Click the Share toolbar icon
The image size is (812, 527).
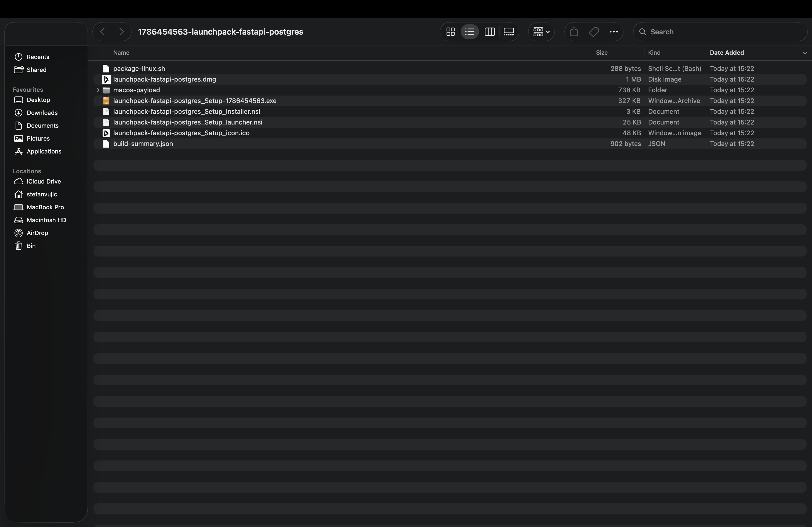pyautogui.click(x=574, y=32)
